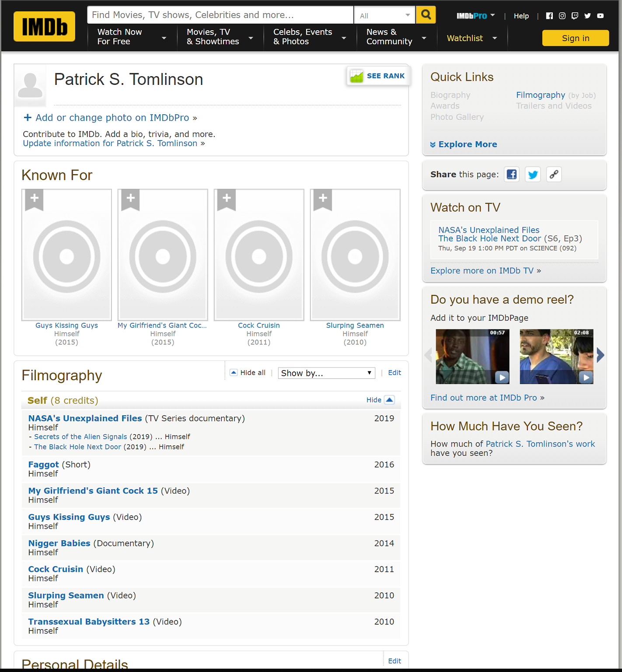
Task: Open the IMDbPro dropdown in the header
Action: [x=476, y=16]
